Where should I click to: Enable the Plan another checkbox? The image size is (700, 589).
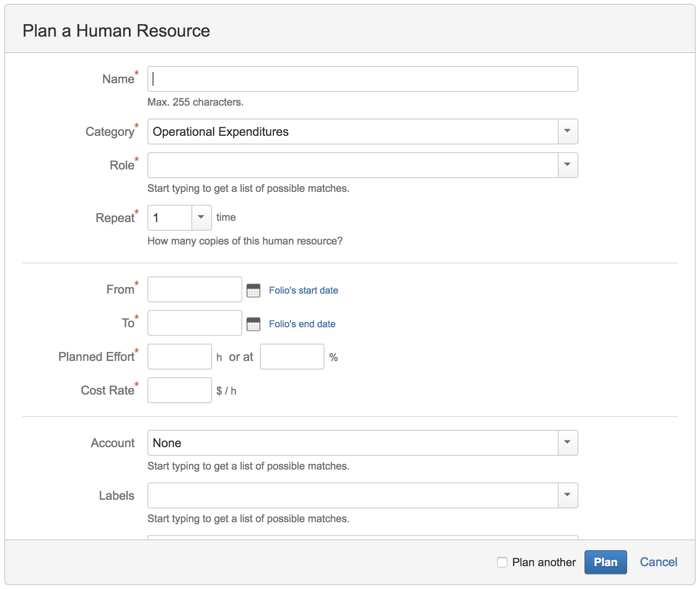(x=502, y=562)
